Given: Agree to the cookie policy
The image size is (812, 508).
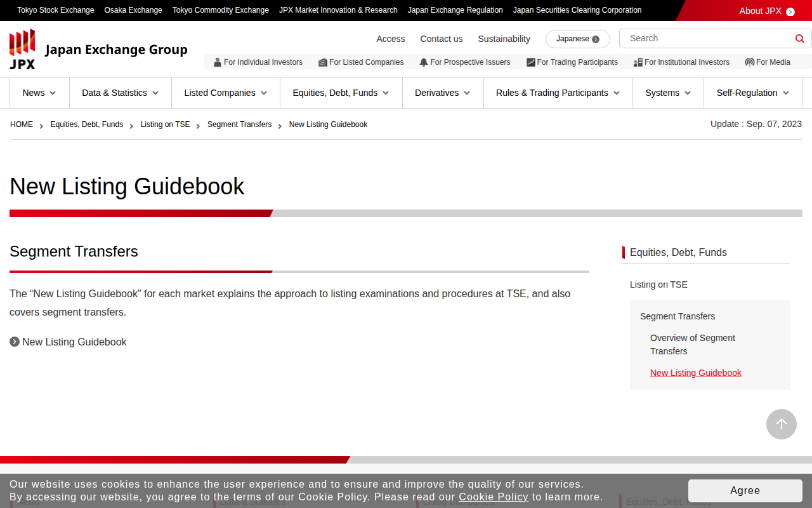Looking at the screenshot, I should click(745, 491).
